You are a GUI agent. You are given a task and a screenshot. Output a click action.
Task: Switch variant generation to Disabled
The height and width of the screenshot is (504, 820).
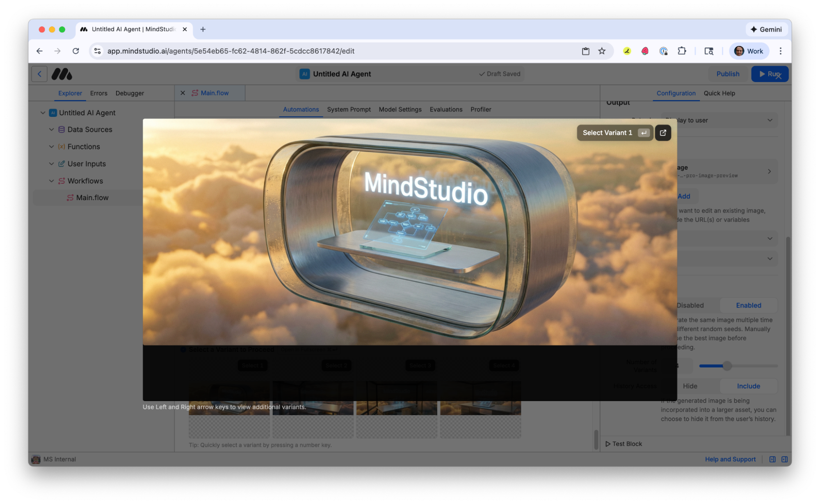click(690, 305)
